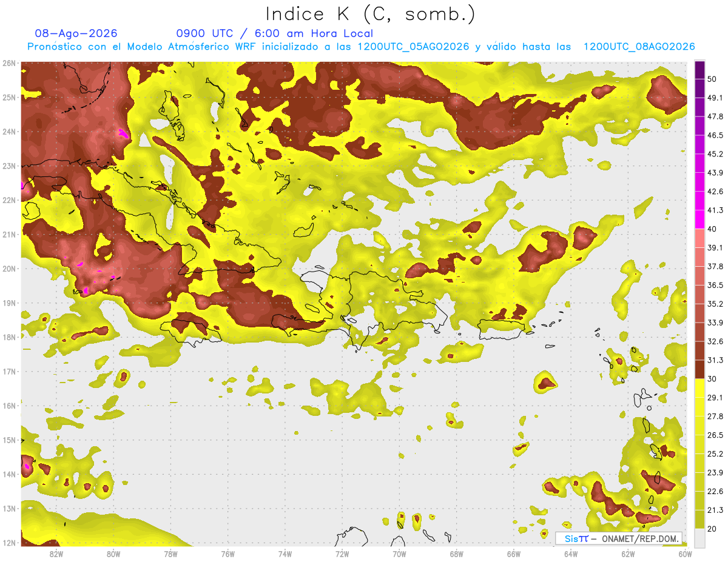
Task: Click the color swatch between 30 and 31.3
Action: (700, 369)
